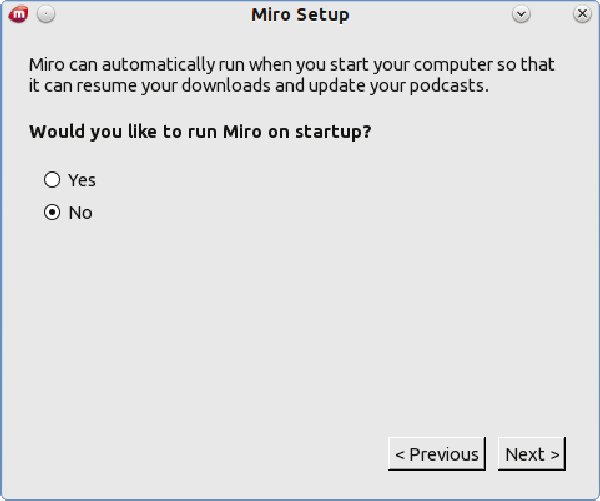
Task: Select the Yes radio button
Action: point(52,180)
